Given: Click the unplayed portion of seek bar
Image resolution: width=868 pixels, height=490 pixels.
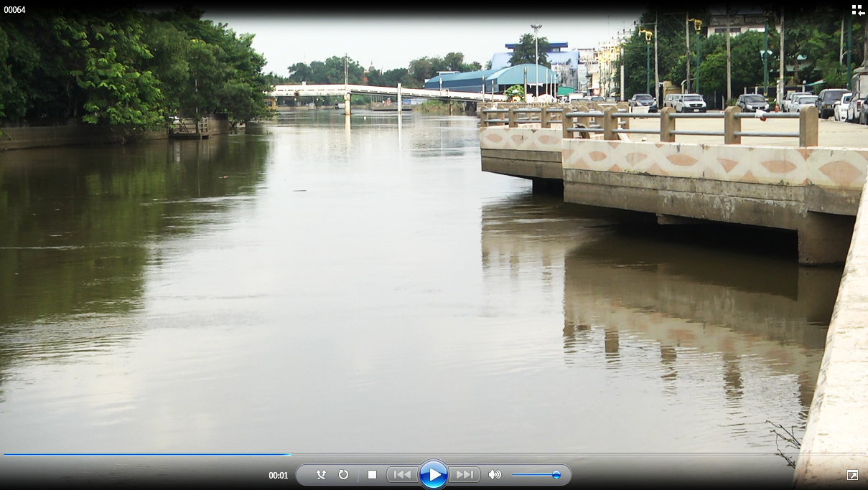Looking at the screenshot, I should 574,454.
